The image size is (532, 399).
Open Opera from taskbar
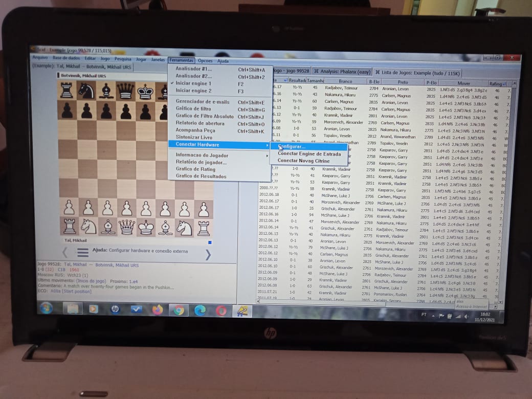tap(221, 311)
